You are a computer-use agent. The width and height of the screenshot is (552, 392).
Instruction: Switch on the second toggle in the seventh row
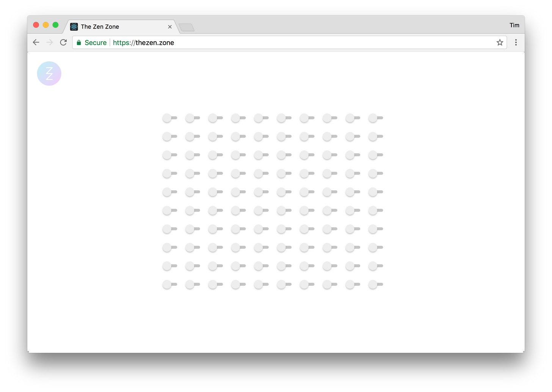[193, 229]
